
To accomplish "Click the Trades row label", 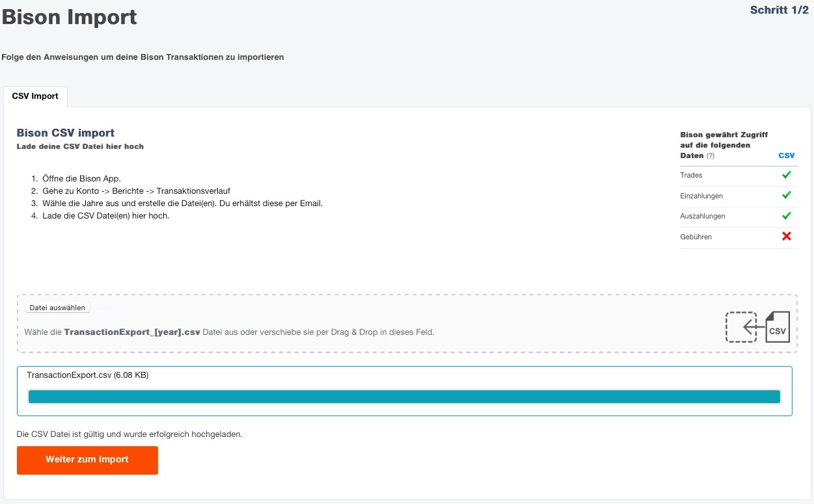I will [x=691, y=175].
